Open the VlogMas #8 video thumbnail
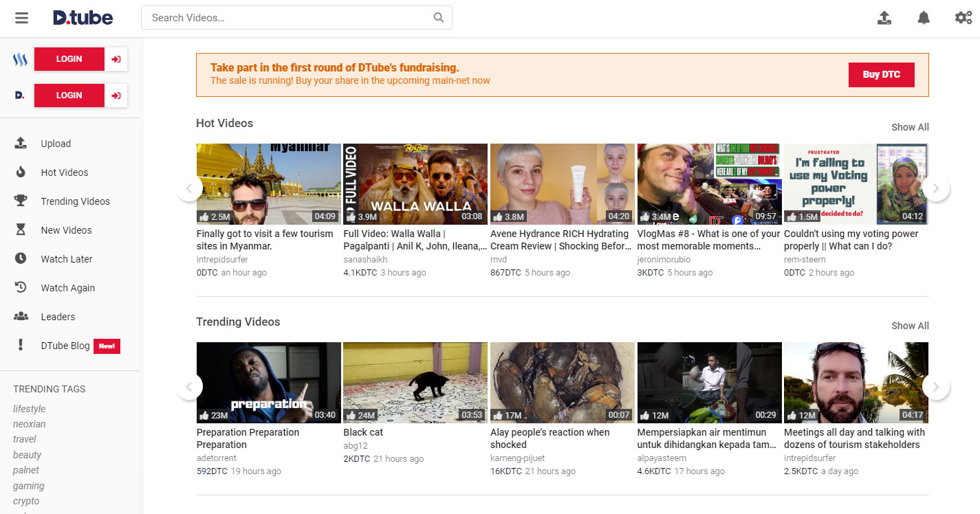Screen dimensions: 980x514 (709, 184)
